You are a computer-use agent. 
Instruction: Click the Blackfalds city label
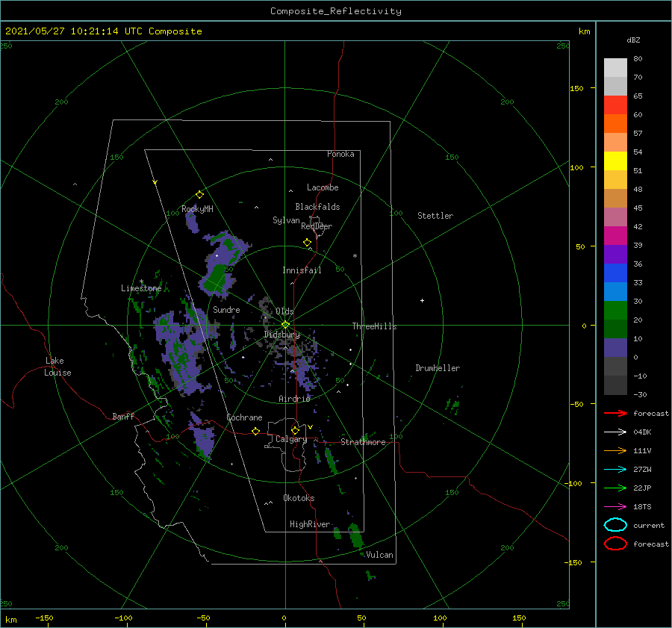pyautogui.click(x=317, y=207)
